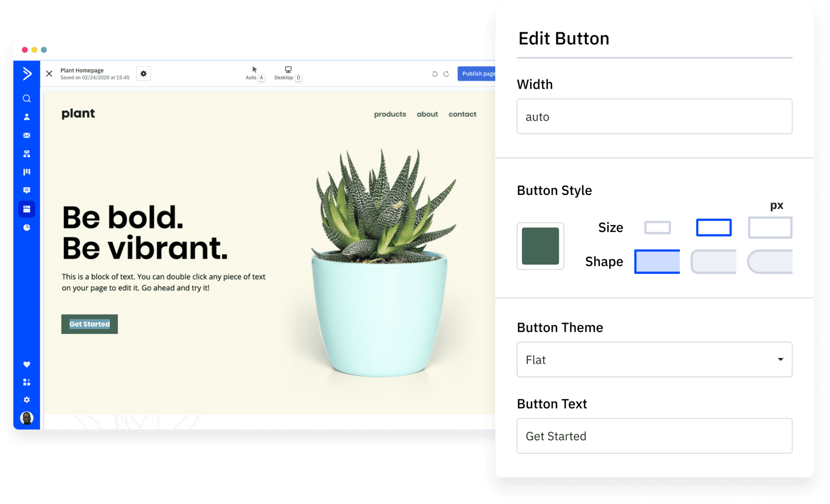Open pipeline board icon in sidebar

pyautogui.click(x=27, y=172)
